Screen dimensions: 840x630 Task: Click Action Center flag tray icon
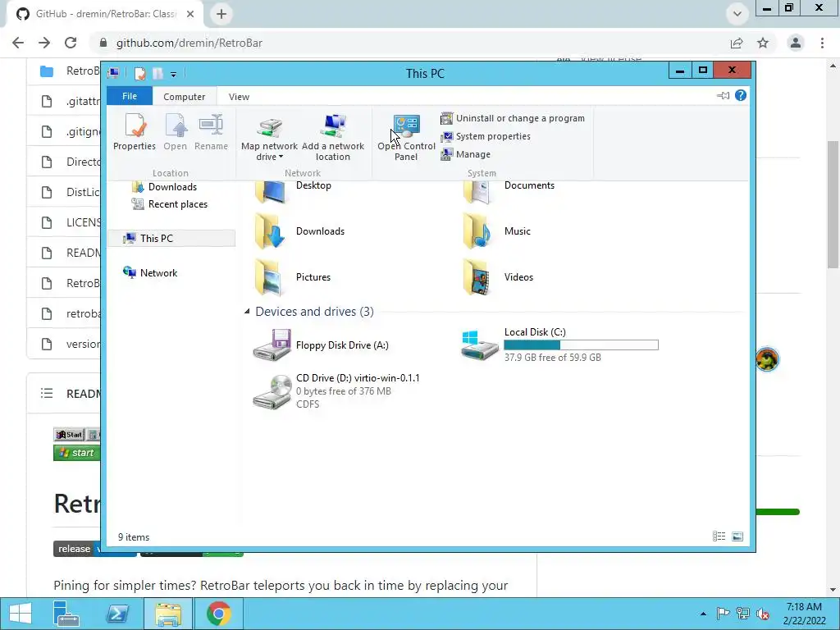pyautogui.click(x=723, y=614)
